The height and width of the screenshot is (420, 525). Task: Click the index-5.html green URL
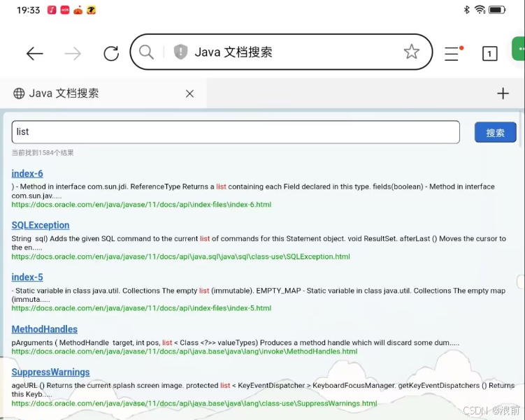141,308
